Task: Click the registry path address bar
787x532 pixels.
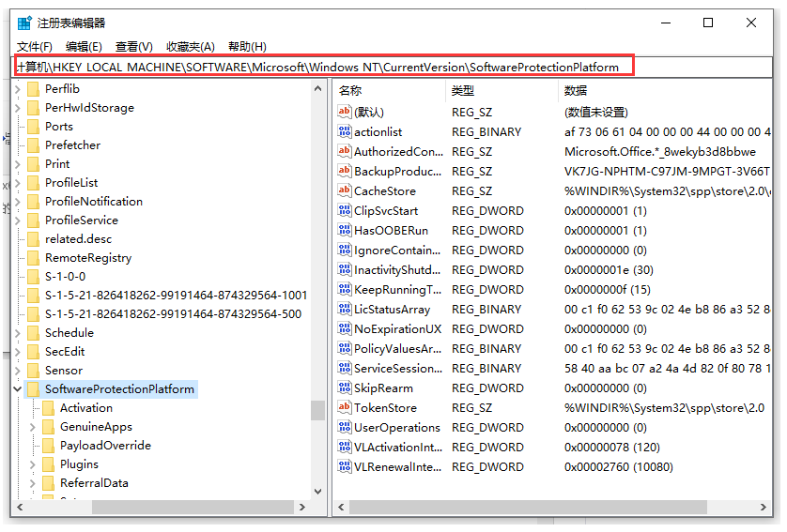Action: [x=325, y=67]
